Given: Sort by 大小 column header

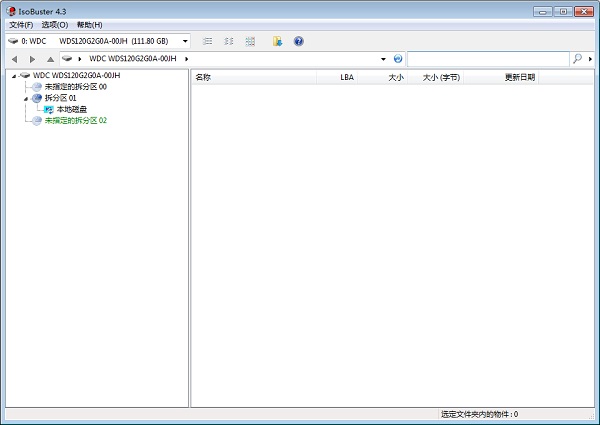Looking at the screenshot, I should (382, 77).
